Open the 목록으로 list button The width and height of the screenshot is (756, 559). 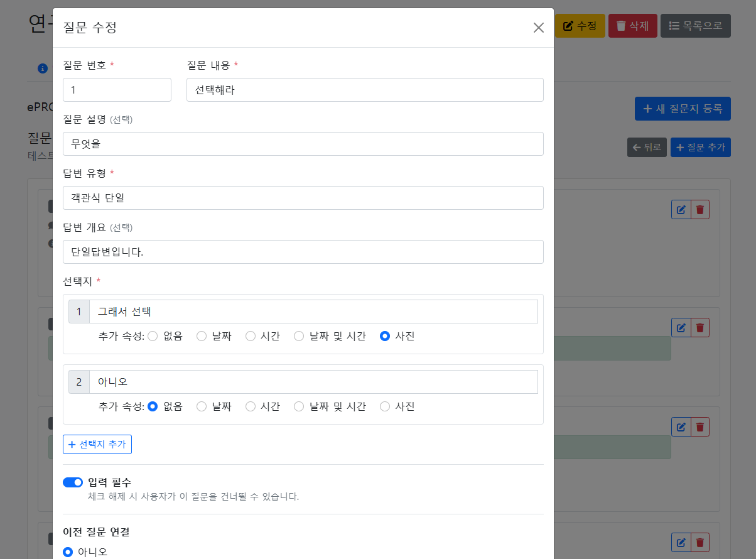pos(695,26)
